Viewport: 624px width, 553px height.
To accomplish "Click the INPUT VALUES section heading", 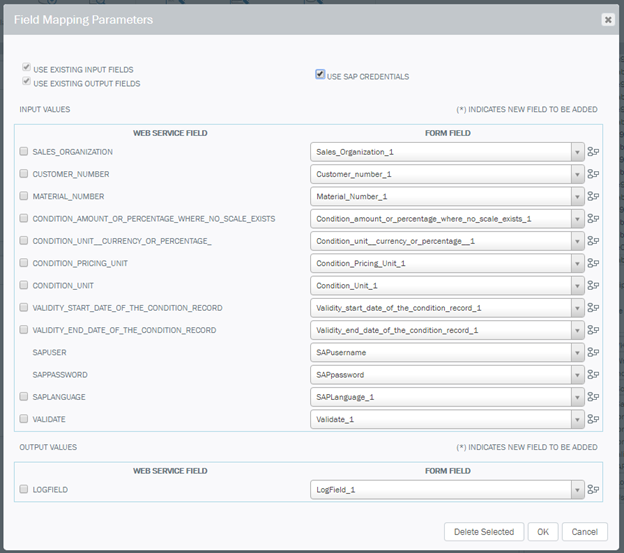I will tap(45, 109).
